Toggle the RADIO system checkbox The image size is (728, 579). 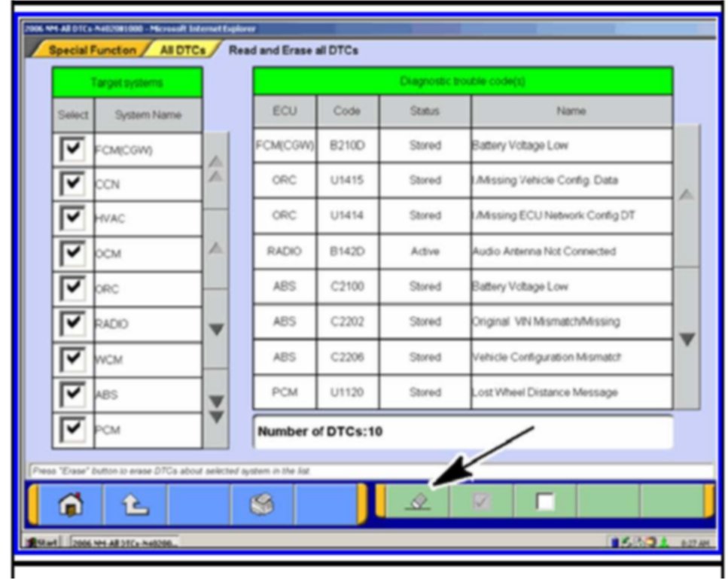[x=73, y=324]
